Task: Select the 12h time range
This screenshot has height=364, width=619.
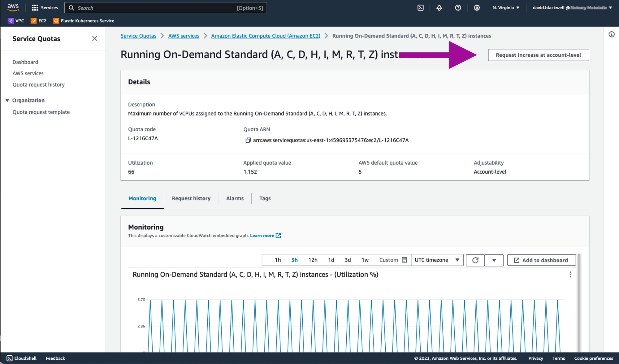Action: click(x=313, y=260)
